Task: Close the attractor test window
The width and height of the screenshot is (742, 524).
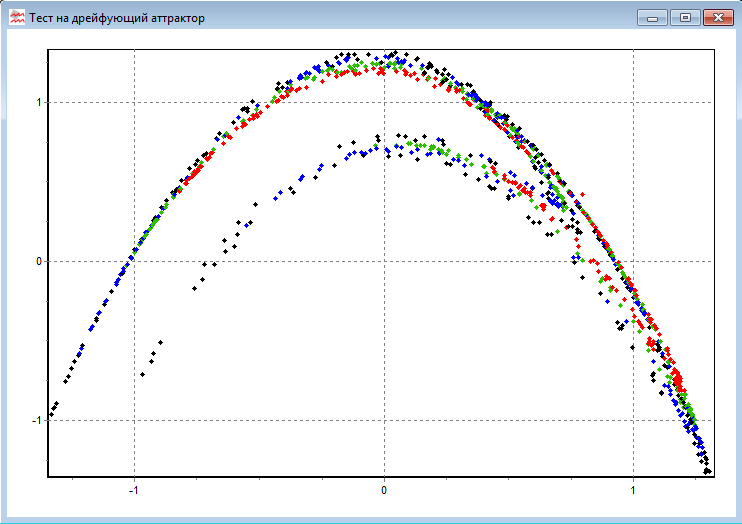Action: 717,17
